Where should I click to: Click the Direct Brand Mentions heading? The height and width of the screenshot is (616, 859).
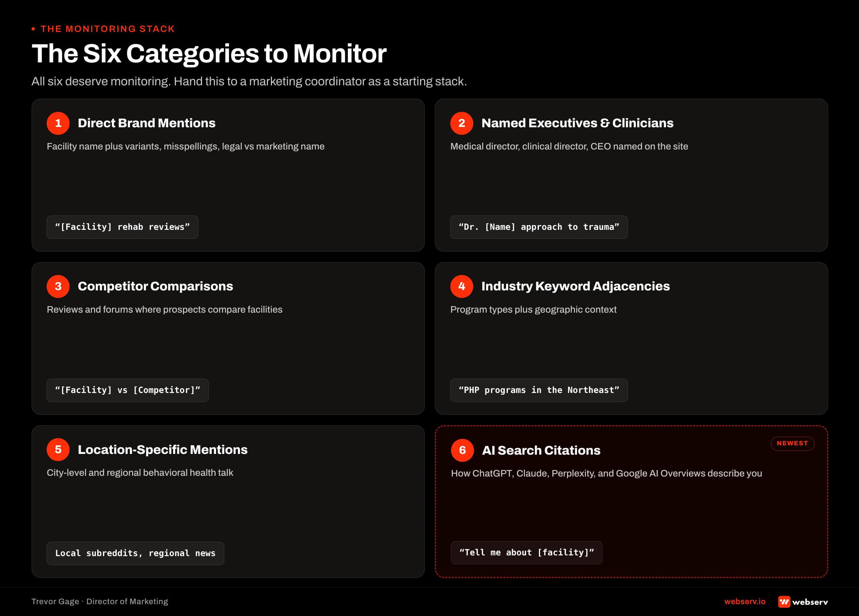point(146,123)
